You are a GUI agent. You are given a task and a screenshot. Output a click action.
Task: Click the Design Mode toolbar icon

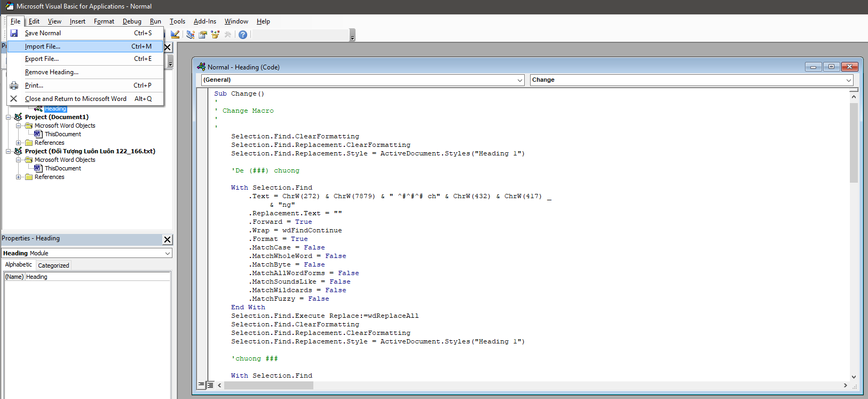point(175,35)
